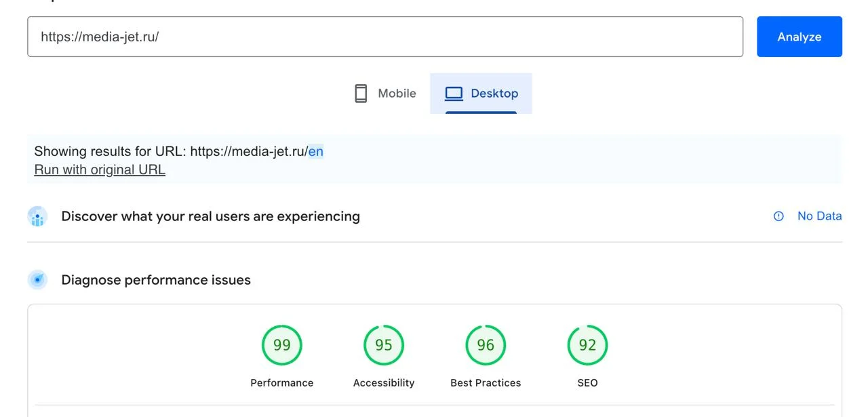
Task: Jump to the SEO gauge showing 92
Action: tap(587, 345)
